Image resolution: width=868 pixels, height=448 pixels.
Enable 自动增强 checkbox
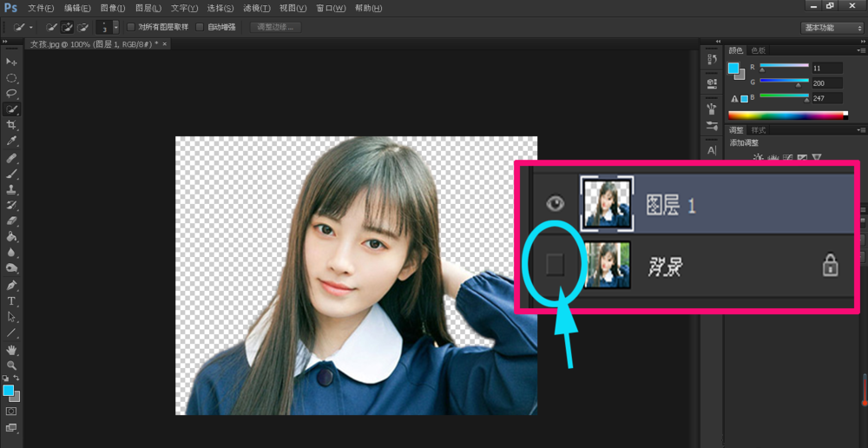click(200, 27)
